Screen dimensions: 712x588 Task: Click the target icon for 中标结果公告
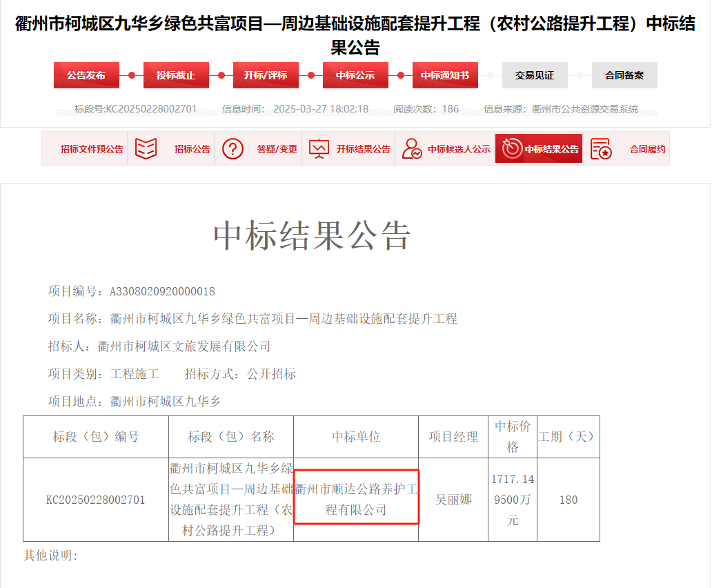[x=512, y=149]
